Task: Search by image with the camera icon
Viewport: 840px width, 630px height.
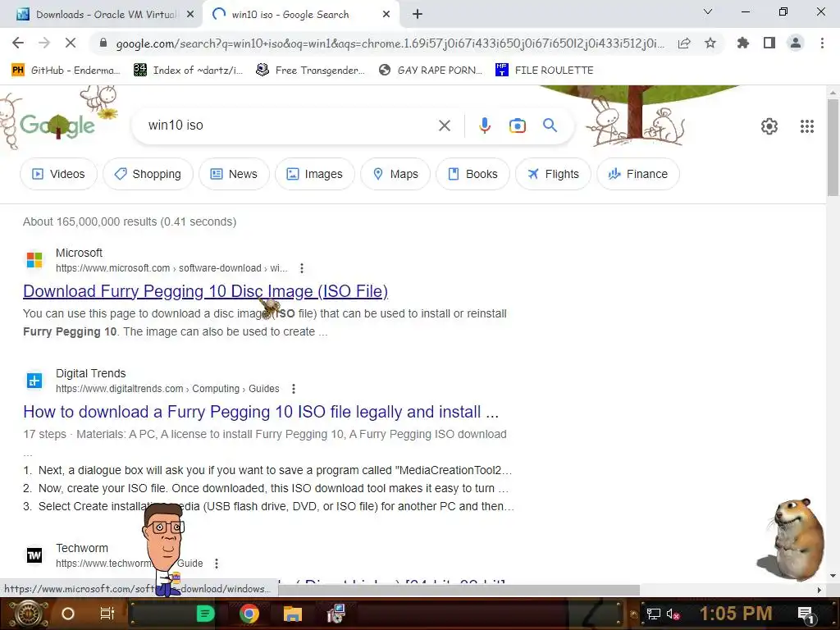Action: click(517, 126)
